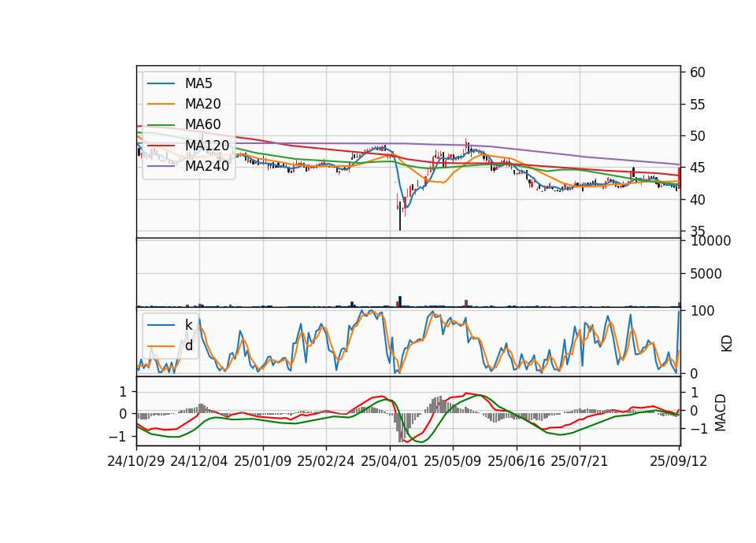Click the 25/02/24 date axis label

(326, 461)
